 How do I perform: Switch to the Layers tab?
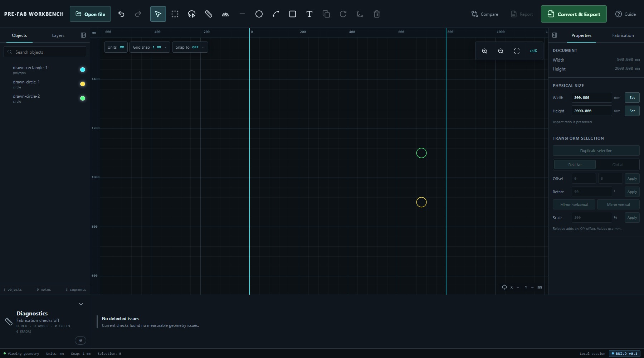(58, 35)
